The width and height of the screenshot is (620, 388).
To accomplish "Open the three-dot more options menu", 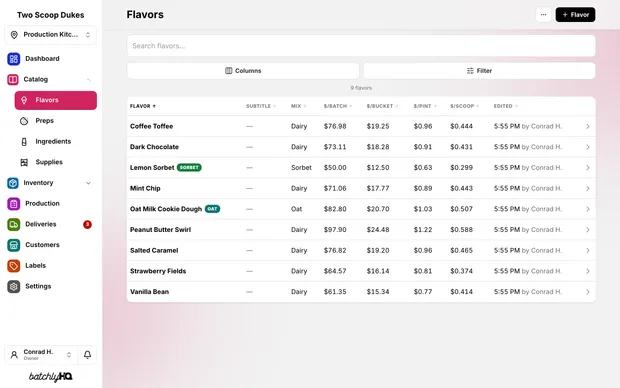I will (x=543, y=15).
